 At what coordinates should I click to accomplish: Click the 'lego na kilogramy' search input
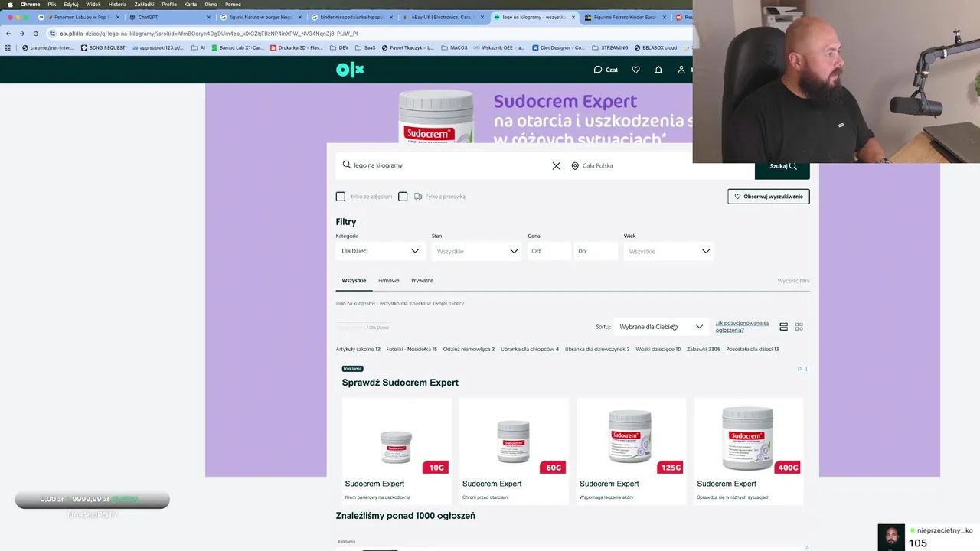click(452, 165)
